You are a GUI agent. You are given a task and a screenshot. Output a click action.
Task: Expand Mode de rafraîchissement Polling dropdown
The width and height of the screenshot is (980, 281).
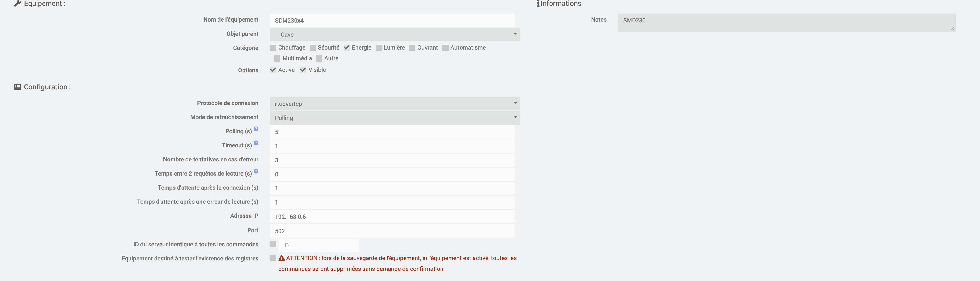395,118
